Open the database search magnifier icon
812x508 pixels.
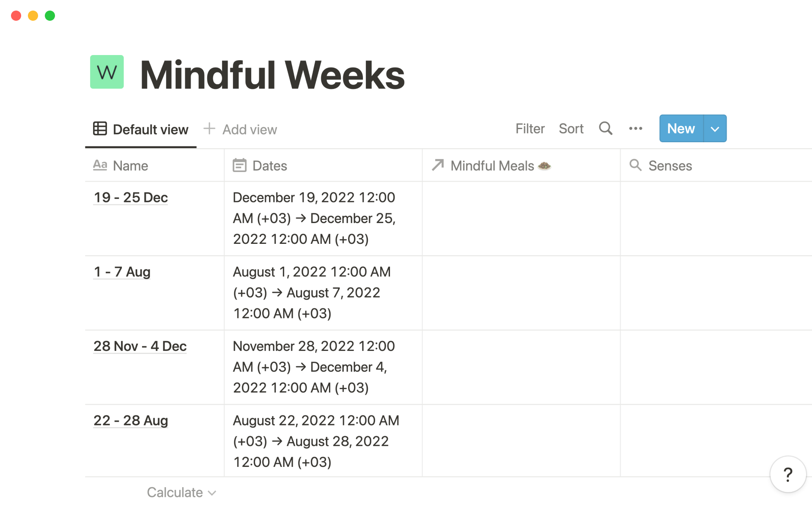(605, 128)
